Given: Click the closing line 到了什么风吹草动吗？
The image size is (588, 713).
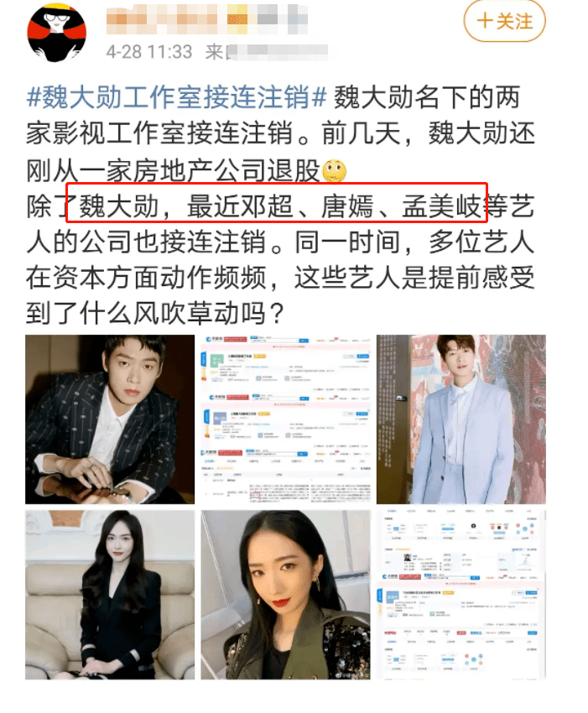Looking at the screenshot, I should [155, 314].
